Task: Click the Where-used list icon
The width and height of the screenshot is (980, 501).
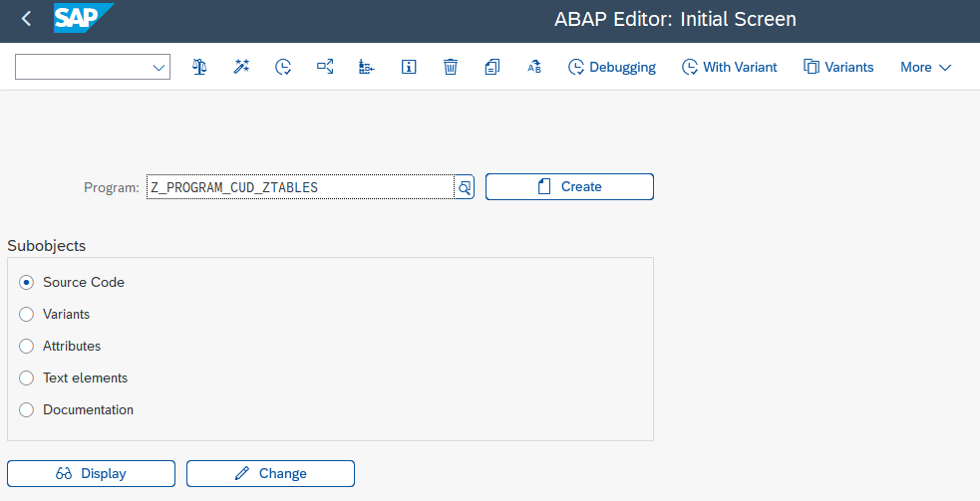Action: [325, 67]
